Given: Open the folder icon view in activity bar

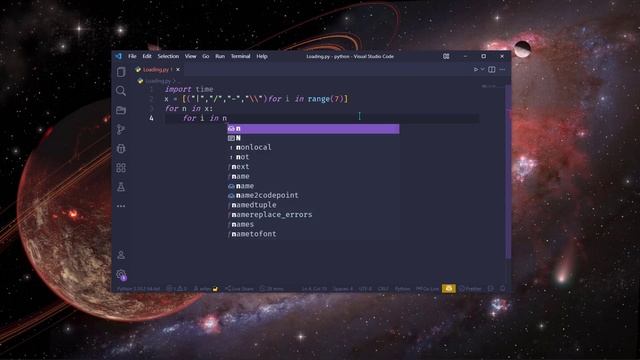Looking at the screenshot, I should [x=121, y=110].
